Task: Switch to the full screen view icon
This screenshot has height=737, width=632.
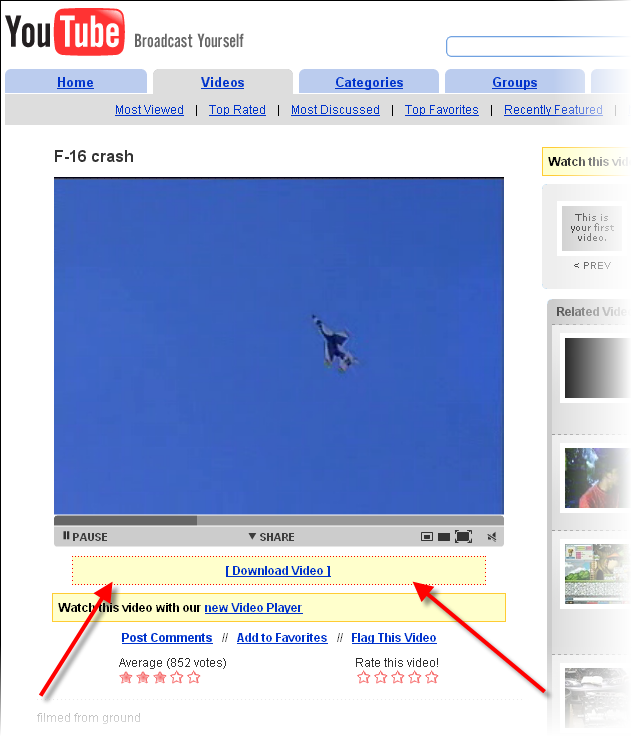Action: click(x=463, y=536)
